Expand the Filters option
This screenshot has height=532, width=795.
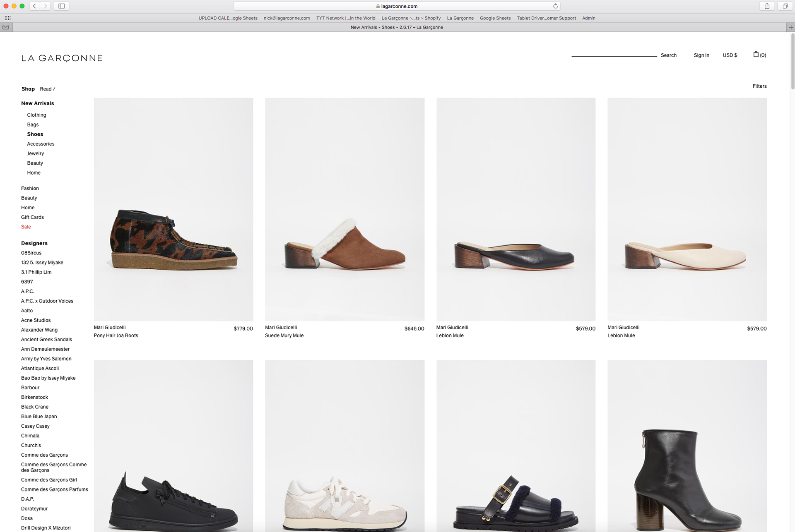point(759,86)
